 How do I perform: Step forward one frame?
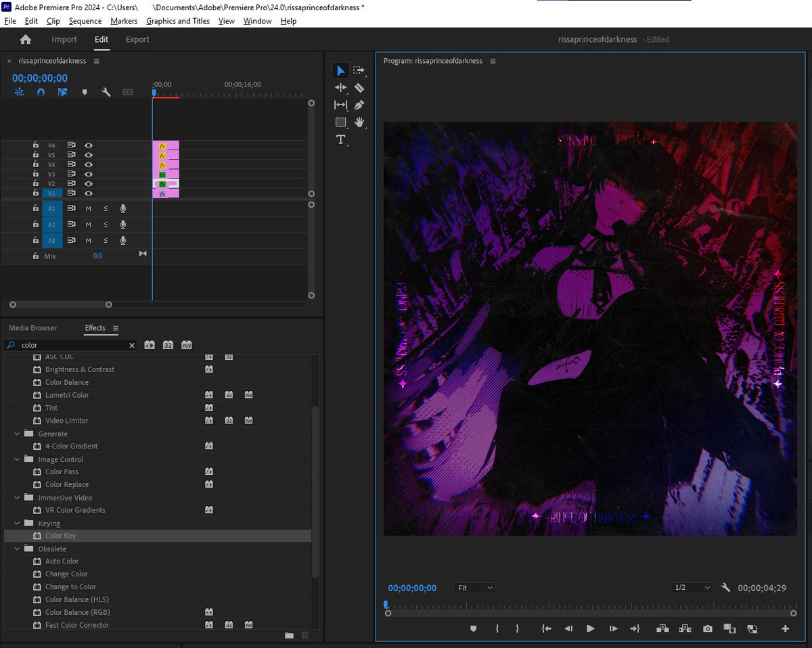613,628
